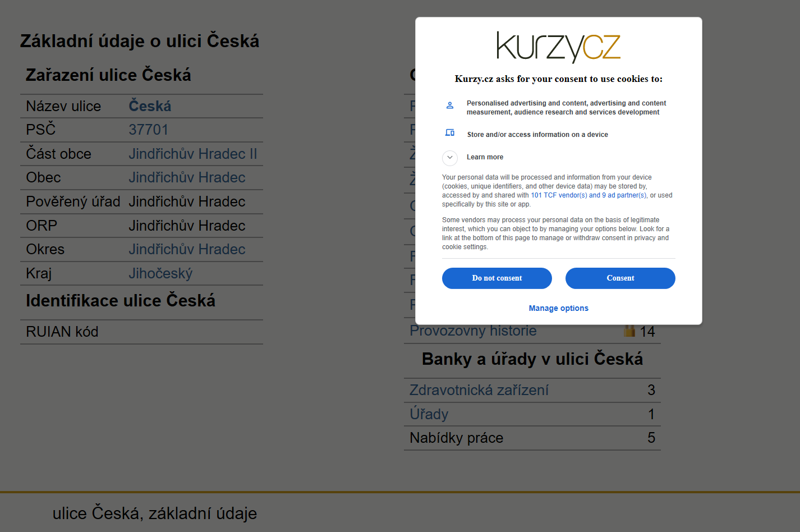This screenshot has height=532, width=800.
Task: Open the Úřady link
Action: (429, 414)
